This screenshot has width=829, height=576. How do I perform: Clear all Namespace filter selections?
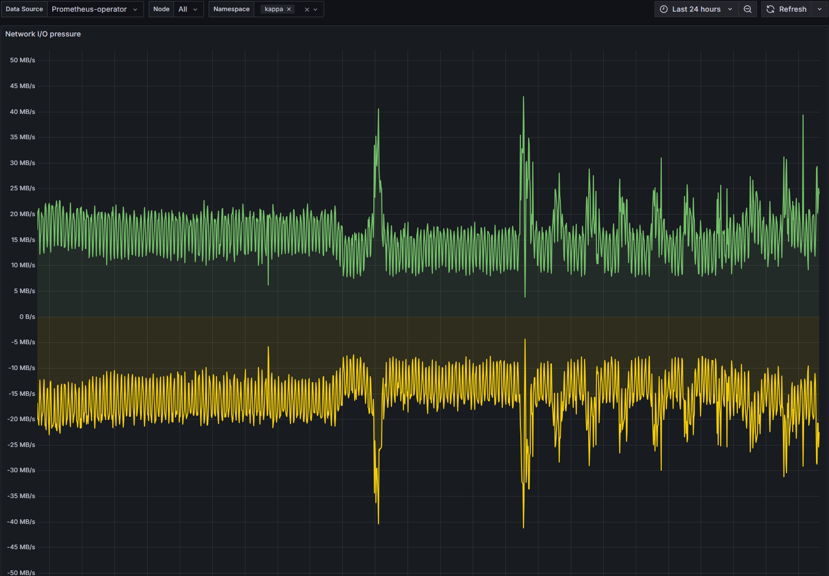pos(307,9)
